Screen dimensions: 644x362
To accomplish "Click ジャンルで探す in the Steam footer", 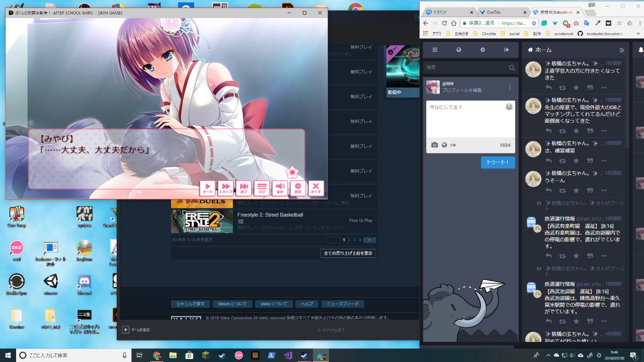I will [190, 304].
